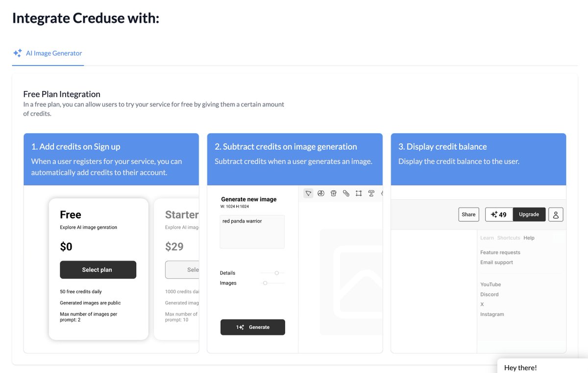
Task: Click the 'Generate new image' title
Action: 249,199
